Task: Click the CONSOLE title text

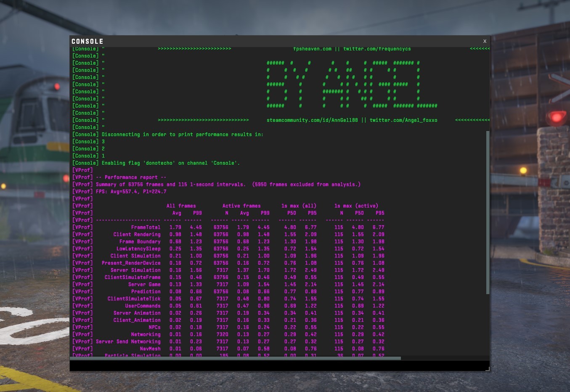Action: [x=87, y=41]
